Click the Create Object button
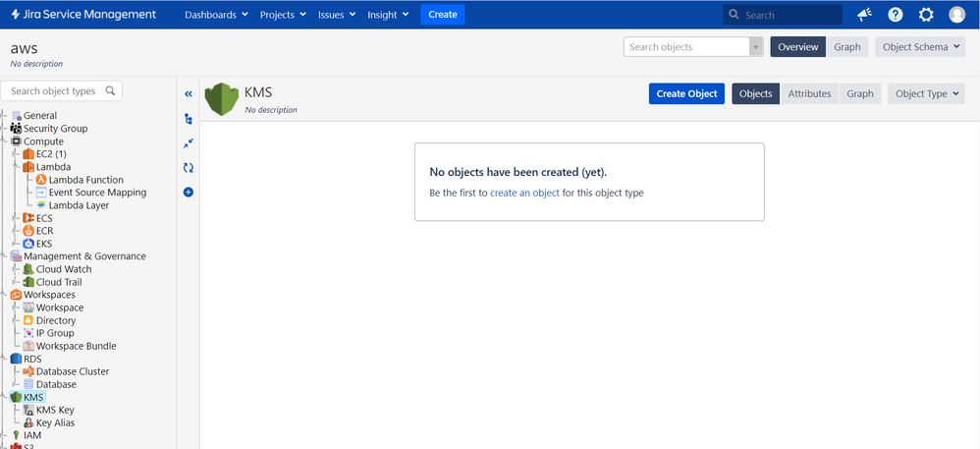 686,93
